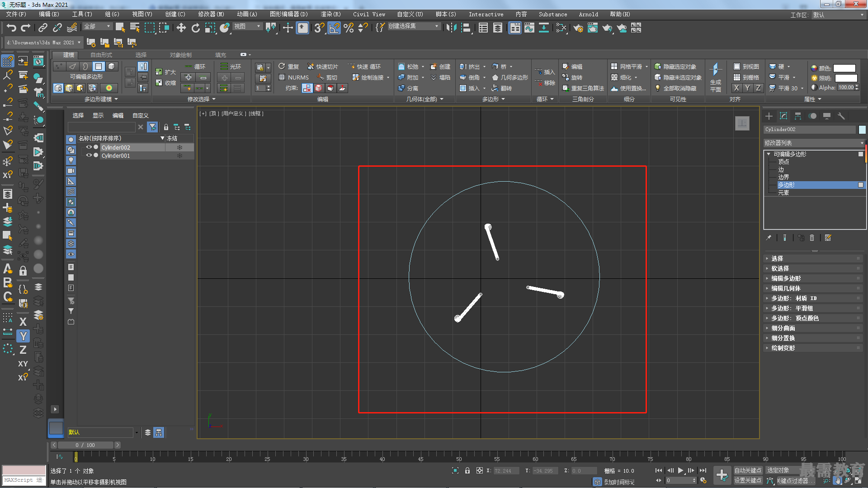The height and width of the screenshot is (488, 868).
Task: Open the 修改器(M) menu
Action: pos(211,14)
